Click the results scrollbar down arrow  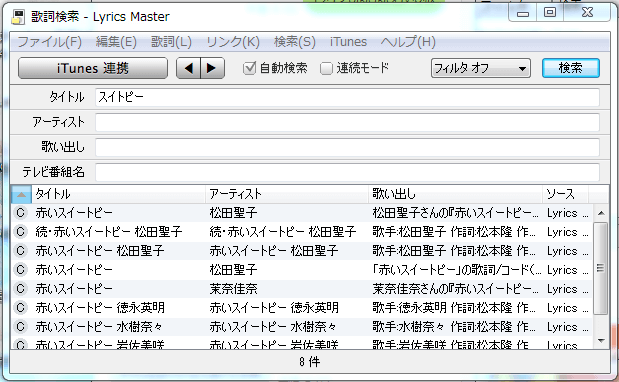click(x=601, y=340)
